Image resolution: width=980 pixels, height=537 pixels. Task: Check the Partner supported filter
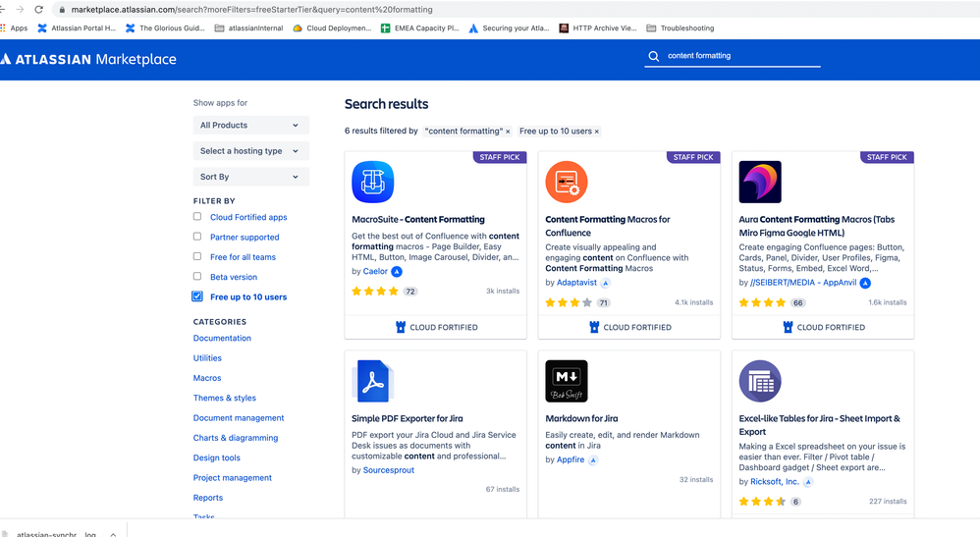pyautogui.click(x=197, y=237)
